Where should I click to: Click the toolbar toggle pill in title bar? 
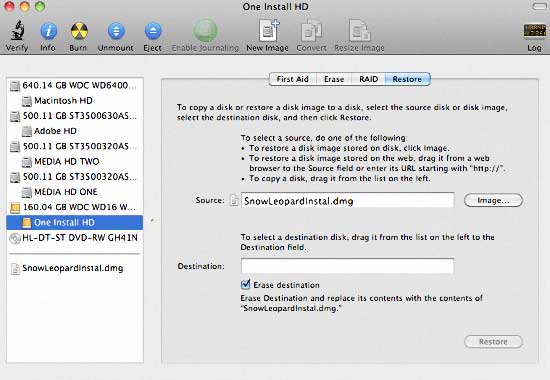click(x=539, y=6)
